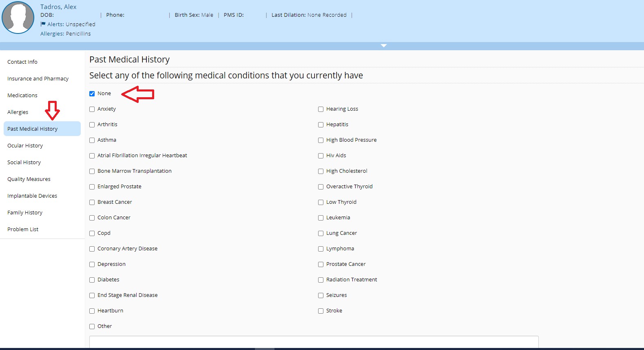Select the Lung Cancer checkbox
The width and height of the screenshot is (644, 350).
click(x=321, y=233)
